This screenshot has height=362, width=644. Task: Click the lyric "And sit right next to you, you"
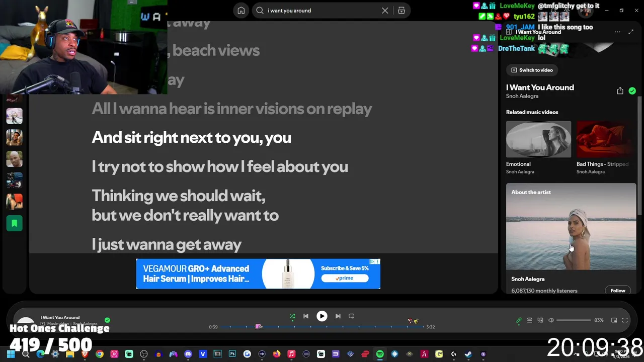[x=191, y=138]
